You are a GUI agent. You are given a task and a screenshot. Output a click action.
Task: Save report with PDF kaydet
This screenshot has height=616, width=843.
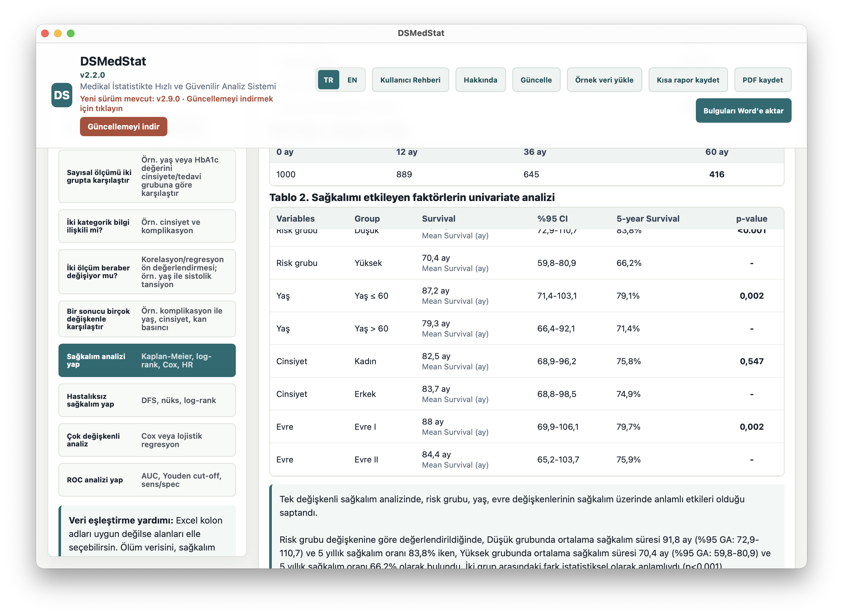coord(762,80)
